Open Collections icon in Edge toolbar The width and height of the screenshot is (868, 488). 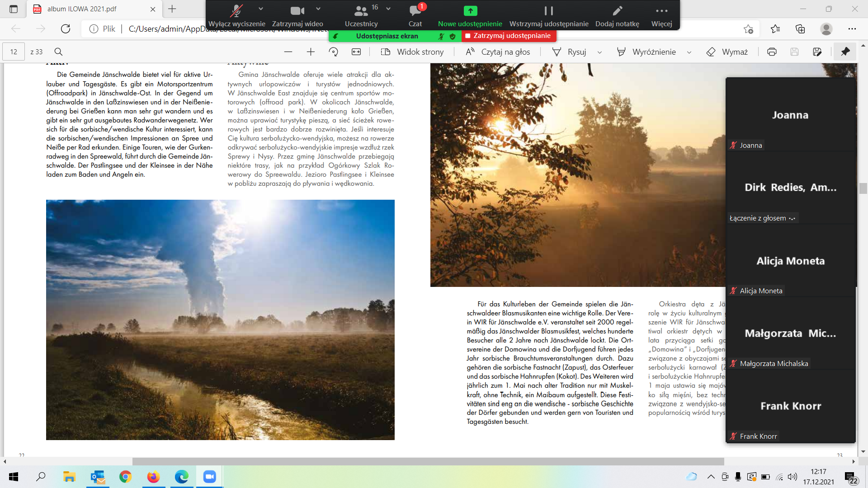click(800, 29)
